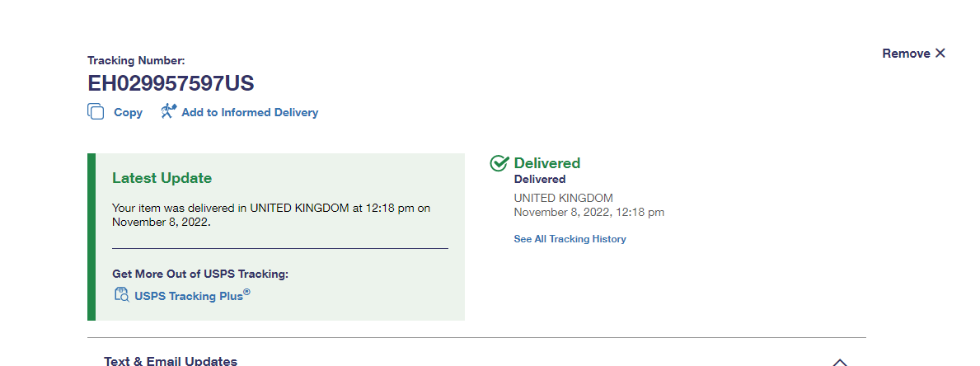The image size is (980, 366).
Task: Click the Get More Out of USPS Tracking label
Action: point(200,274)
